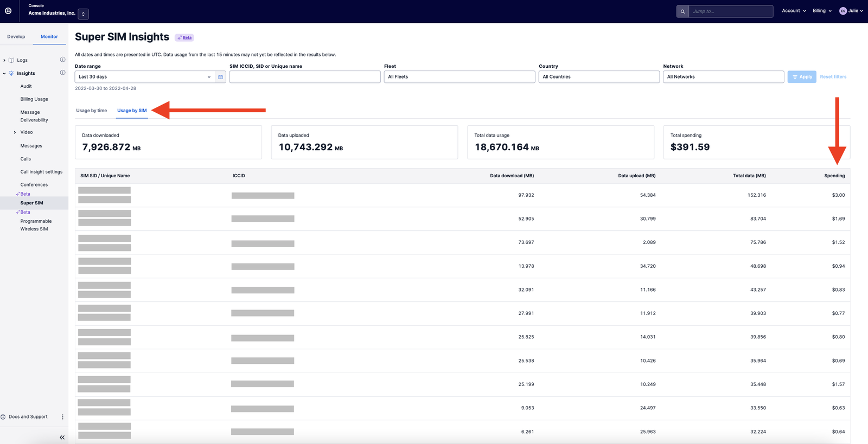The image size is (868, 444).
Task: Switch to the Develop tab
Action: (16, 37)
